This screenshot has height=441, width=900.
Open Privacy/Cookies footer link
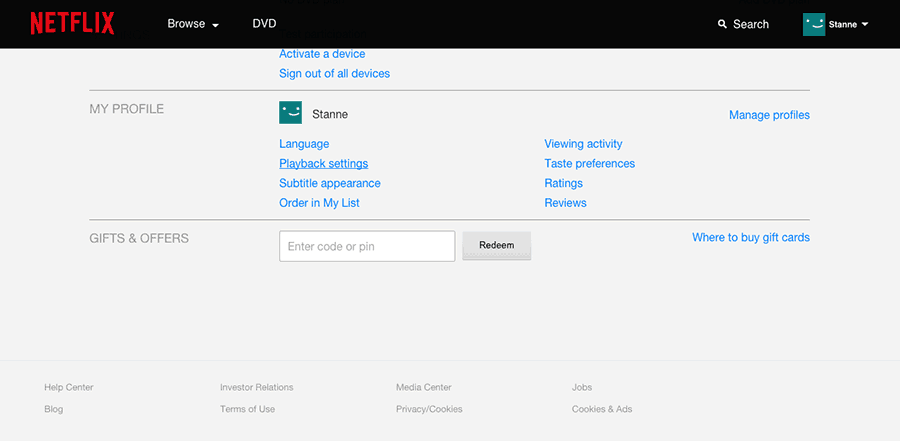429,409
